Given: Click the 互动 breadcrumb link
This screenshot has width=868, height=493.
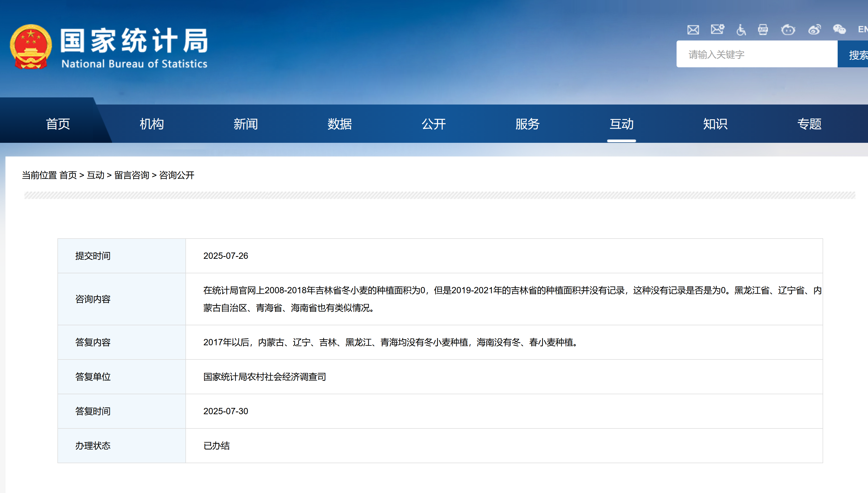Looking at the screenshot, I should click(95, 175).
